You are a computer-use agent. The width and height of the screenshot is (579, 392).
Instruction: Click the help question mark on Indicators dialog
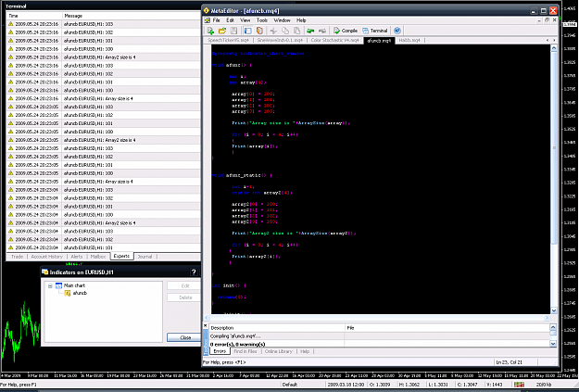click(195, 272)
